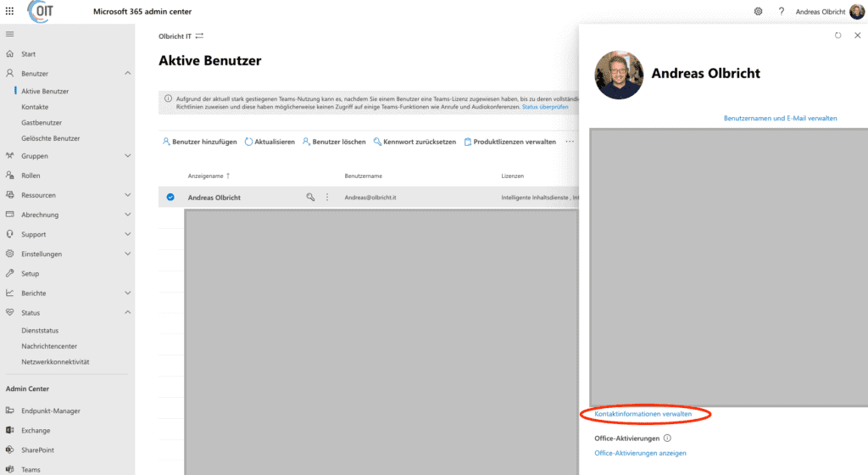Expand the Gruppen section chevron
The height and width of the screenshot is (475, 868).
128,155
